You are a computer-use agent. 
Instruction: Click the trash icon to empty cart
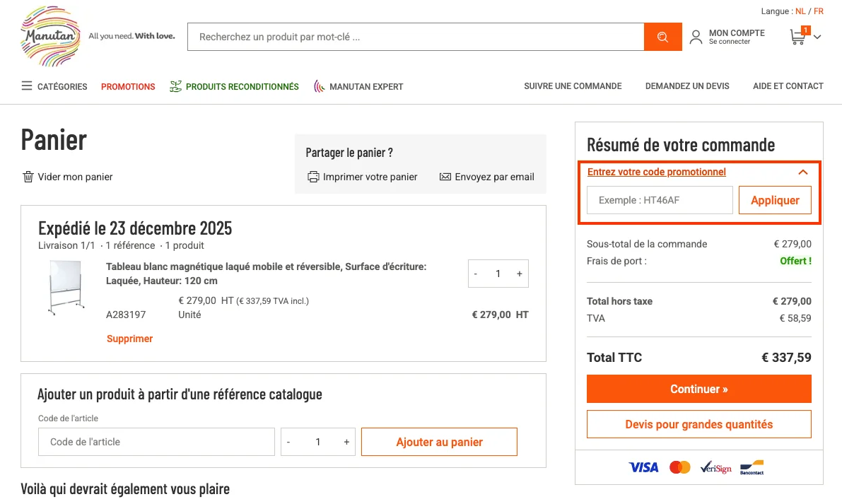pos(28,177)
